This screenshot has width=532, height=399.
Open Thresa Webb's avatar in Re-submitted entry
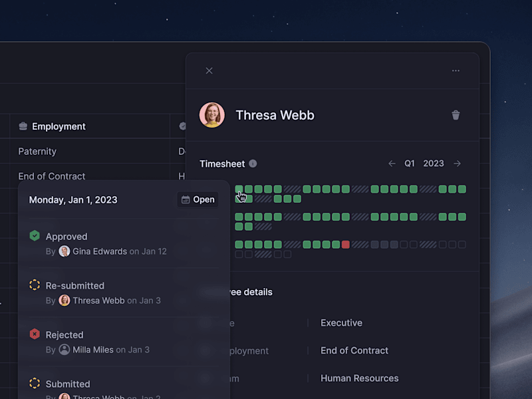(65, 301)
